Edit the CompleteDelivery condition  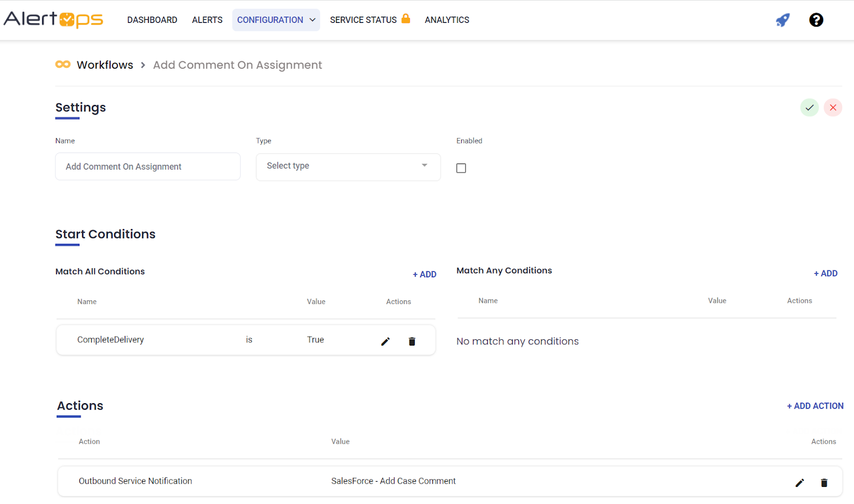pos(385,341)
